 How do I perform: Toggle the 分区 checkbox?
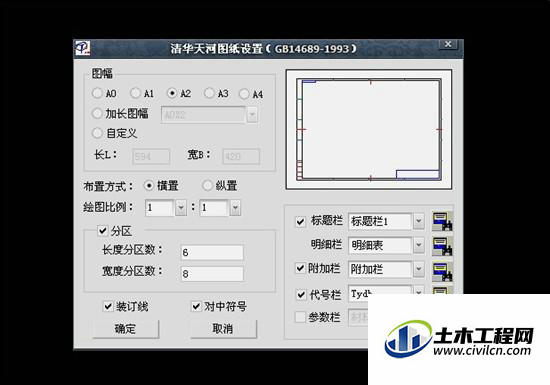[103, 230]
